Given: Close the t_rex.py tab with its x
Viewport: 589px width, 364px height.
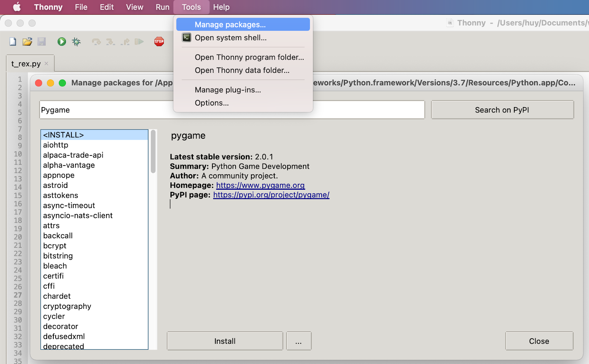Looking at the screenshot, I should [x=46, y=64].
